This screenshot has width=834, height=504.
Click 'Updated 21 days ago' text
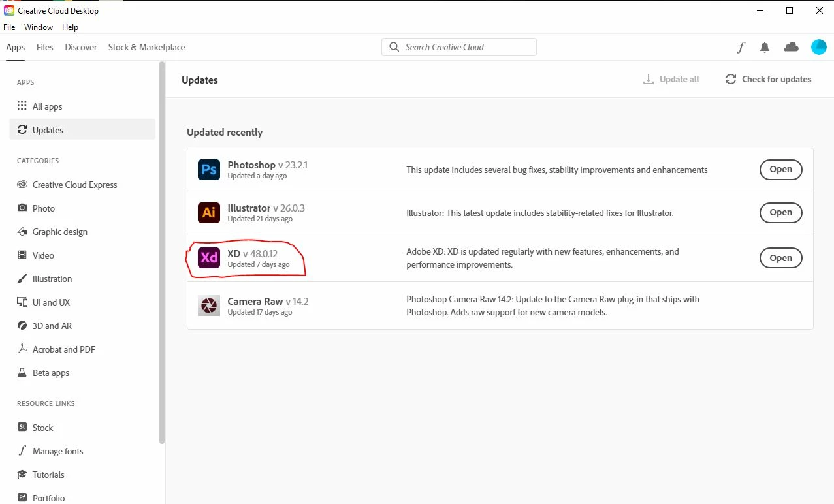coord(260,219)
